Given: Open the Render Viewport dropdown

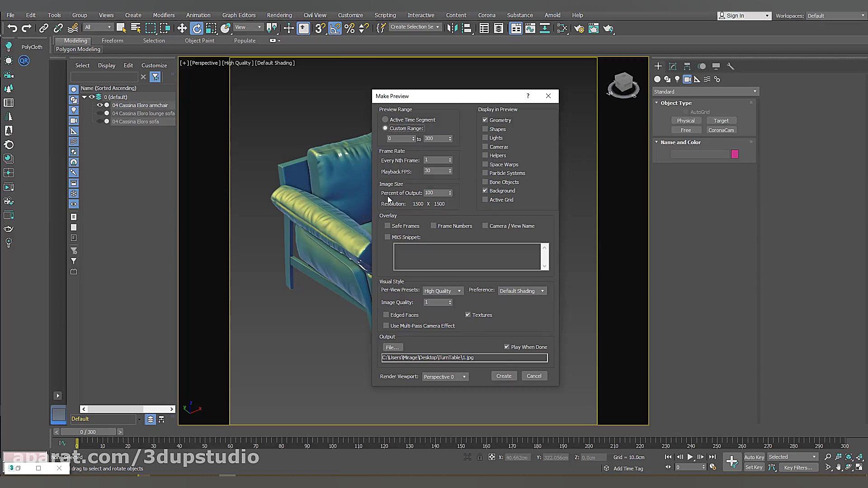Looking at the screenshot, I should click(x=445, y=376).
